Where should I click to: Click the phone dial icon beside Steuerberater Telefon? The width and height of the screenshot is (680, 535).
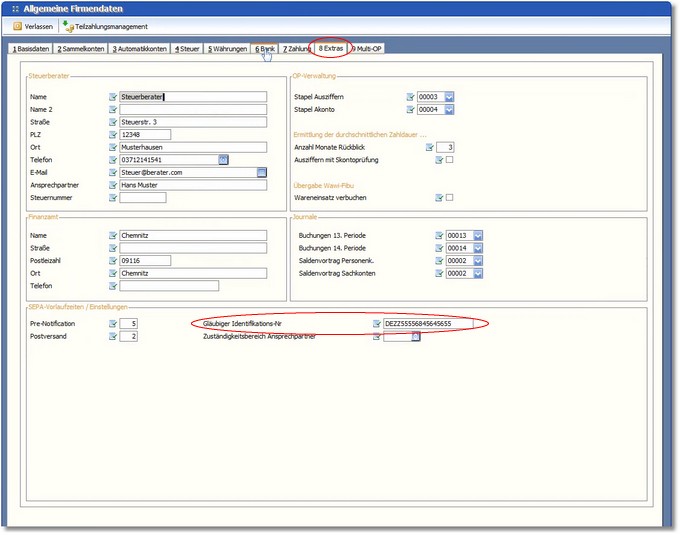(224, 160)
